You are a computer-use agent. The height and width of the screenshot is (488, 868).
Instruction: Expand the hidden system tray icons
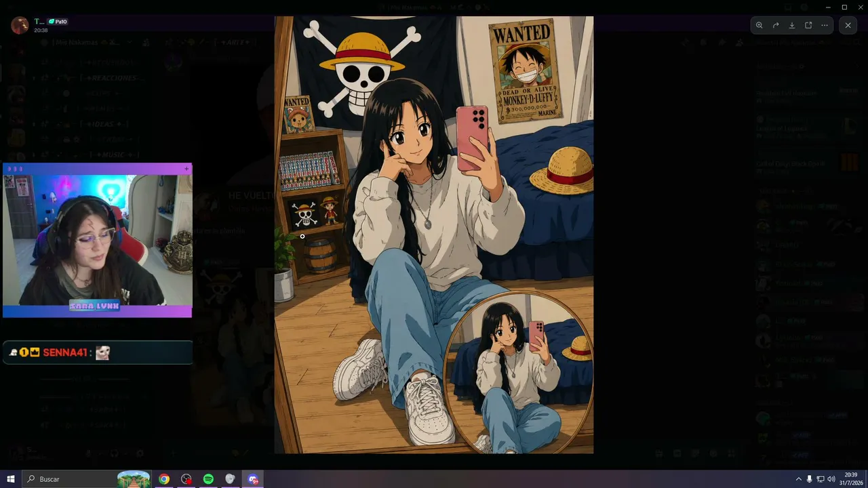798,479
